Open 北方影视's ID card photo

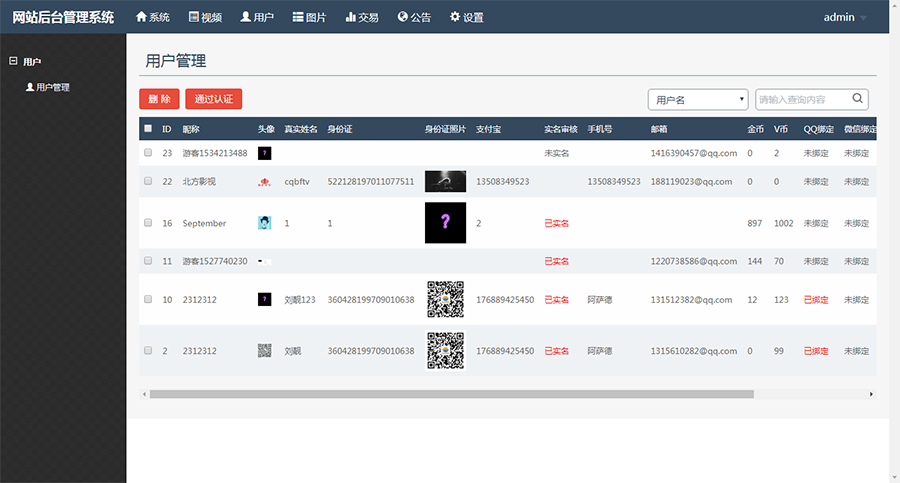coord(445,181)
